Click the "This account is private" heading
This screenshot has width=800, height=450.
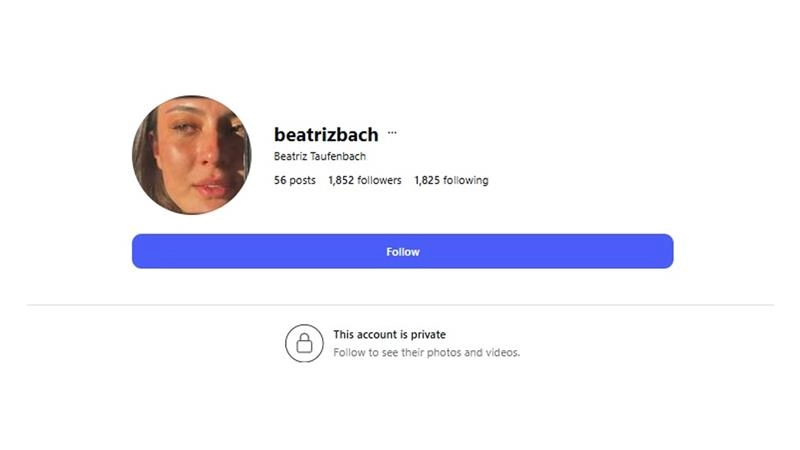(390, 335)
